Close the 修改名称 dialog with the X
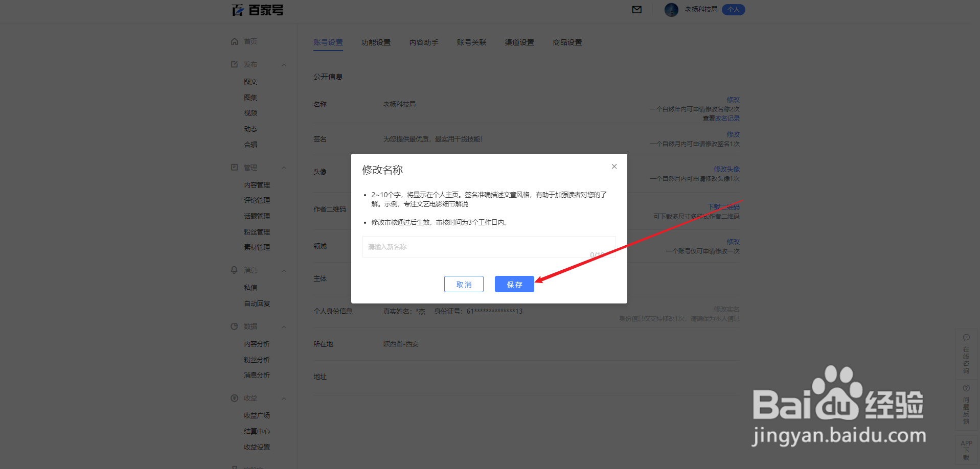Viewport: 980px width, 469px height. (614, 167)
